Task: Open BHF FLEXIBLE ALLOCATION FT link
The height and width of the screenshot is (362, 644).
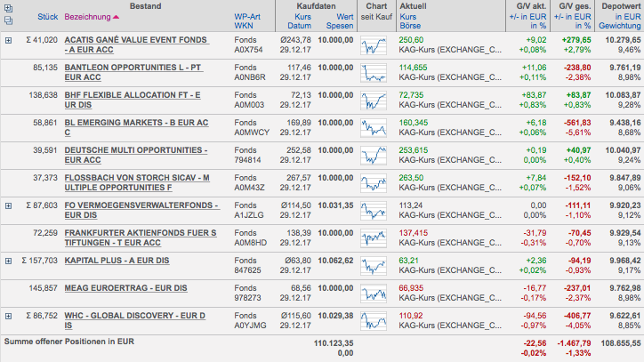Action: click(x=133, y=100)
